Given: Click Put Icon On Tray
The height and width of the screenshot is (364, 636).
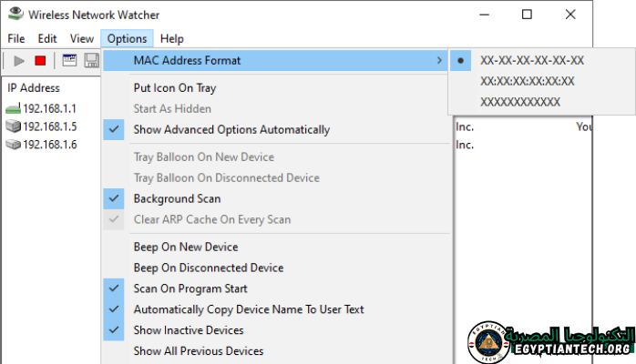Looking at the screenshot, I should point(175,88).
